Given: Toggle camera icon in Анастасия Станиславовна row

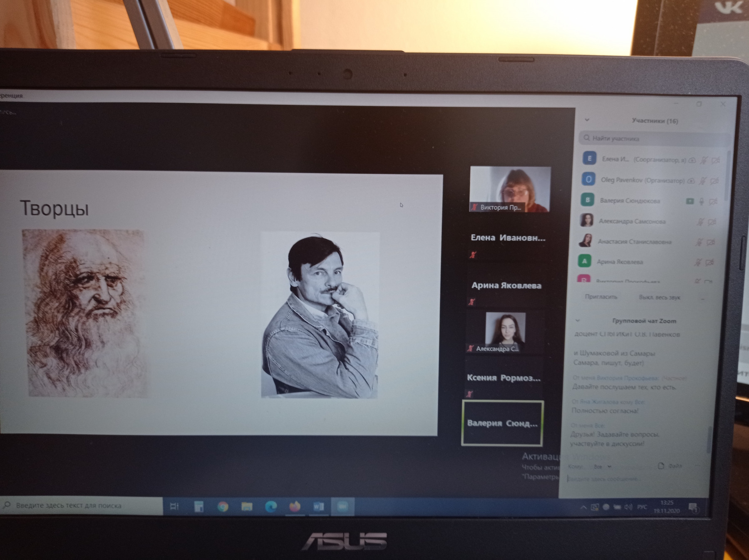Looking at the screenshot, I should pos(711,242).
